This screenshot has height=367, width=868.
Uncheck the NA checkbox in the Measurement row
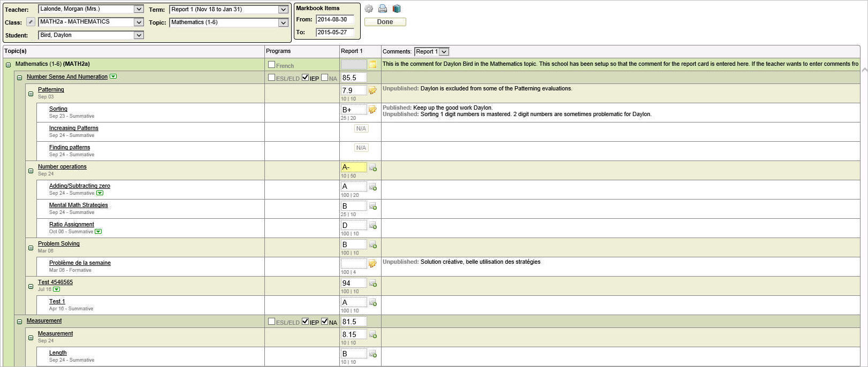324,322
